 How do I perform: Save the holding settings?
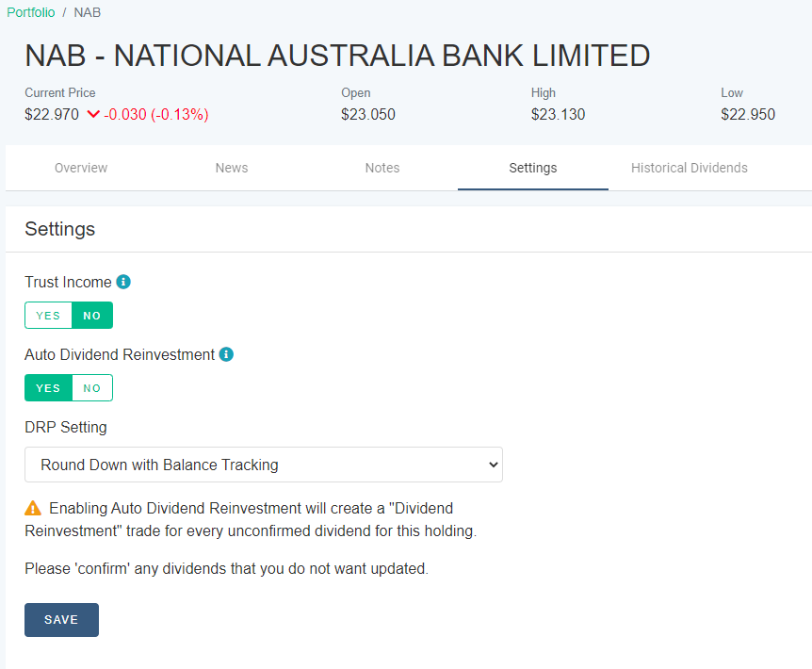61,620
